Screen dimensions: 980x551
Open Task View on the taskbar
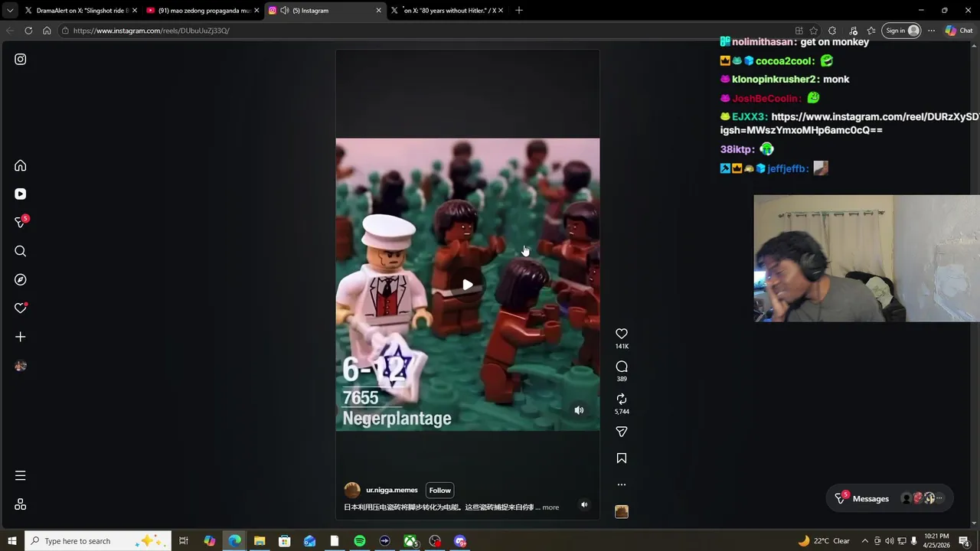click(184, 541)
